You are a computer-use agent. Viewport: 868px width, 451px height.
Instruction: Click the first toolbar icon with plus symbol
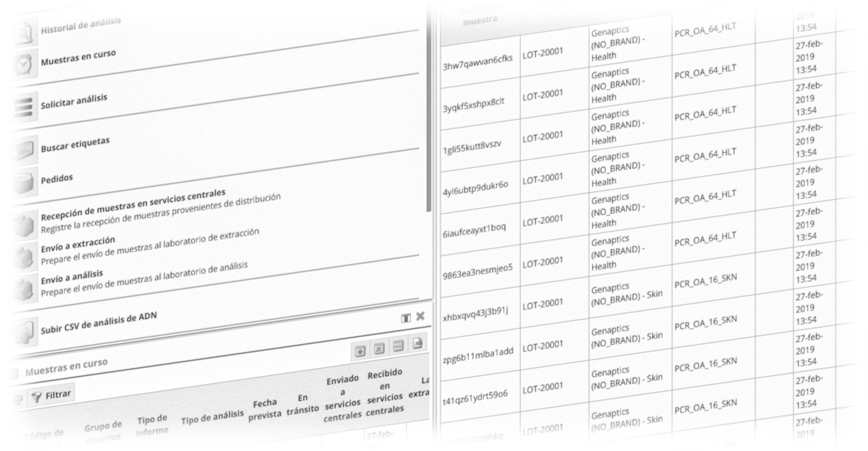pos(360,350)
